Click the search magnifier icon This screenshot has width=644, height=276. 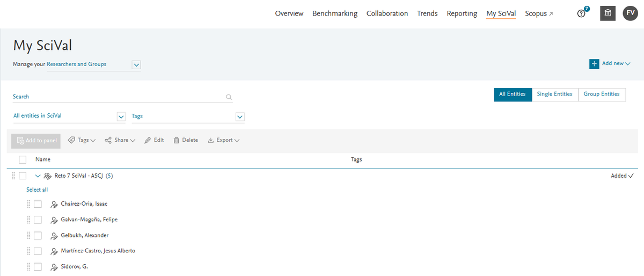point(229,97)
